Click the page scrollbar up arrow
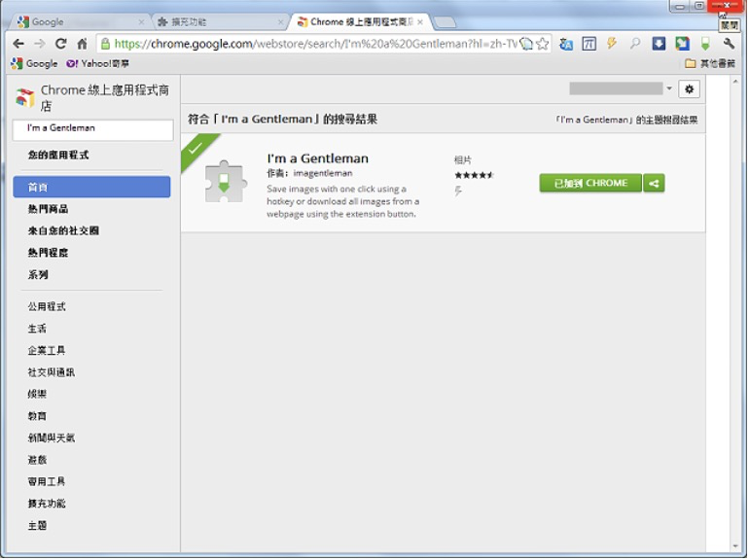The image size is (749, 560). coord(735,82)
